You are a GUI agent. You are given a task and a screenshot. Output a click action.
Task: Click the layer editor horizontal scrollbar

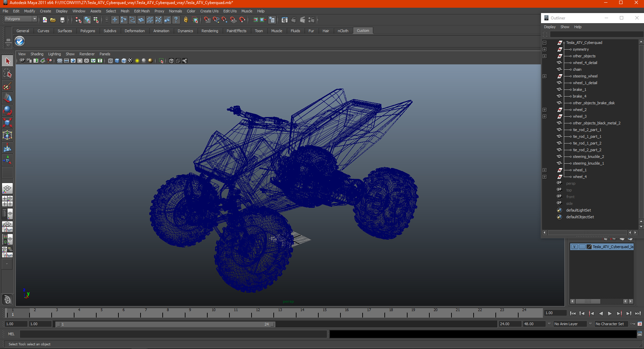[x=601, y=301]
